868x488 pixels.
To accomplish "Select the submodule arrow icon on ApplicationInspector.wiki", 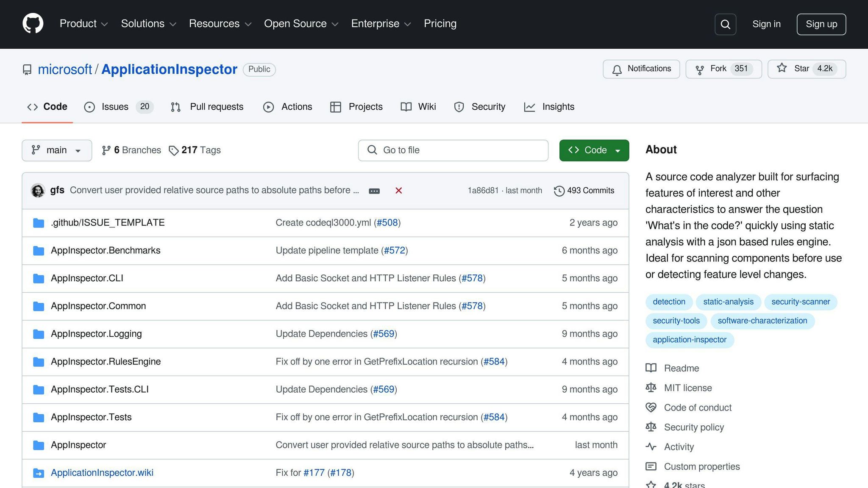I will [x=39, y=473].
